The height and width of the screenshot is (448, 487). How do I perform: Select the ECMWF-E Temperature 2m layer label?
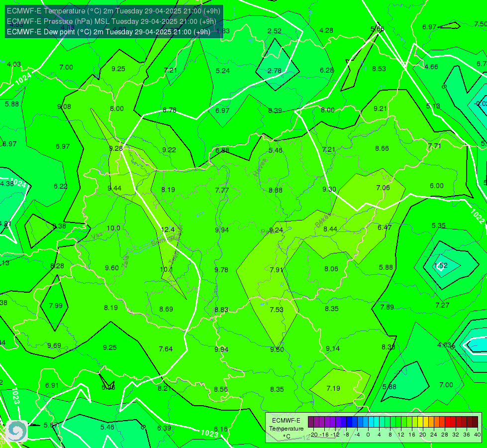click(x=113, y=11)
